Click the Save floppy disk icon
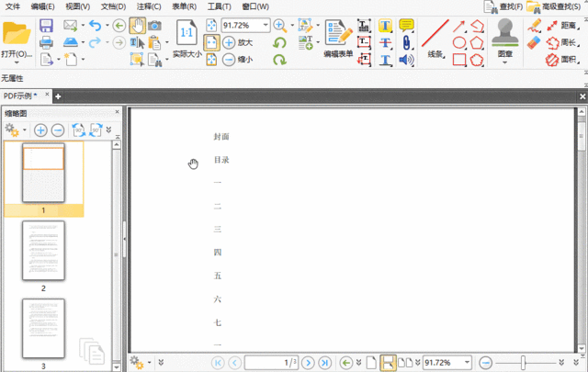 click(46, 25)
